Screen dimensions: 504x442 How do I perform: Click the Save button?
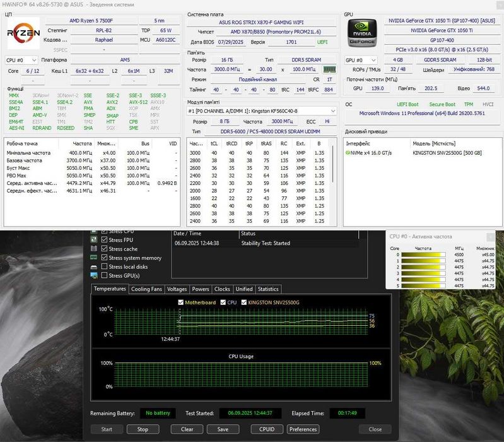[x=223, y=429]
